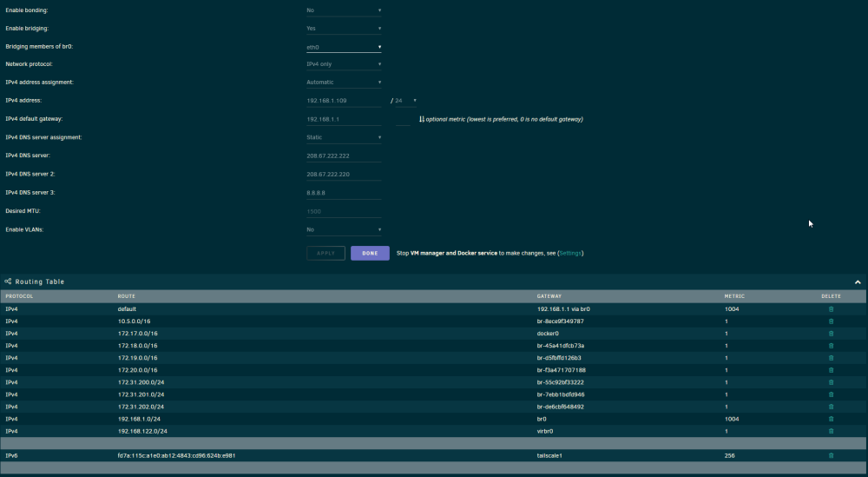Open the Enable bridging dropdown
This screenshot has width=868, height=477.
tap(344, 29)
